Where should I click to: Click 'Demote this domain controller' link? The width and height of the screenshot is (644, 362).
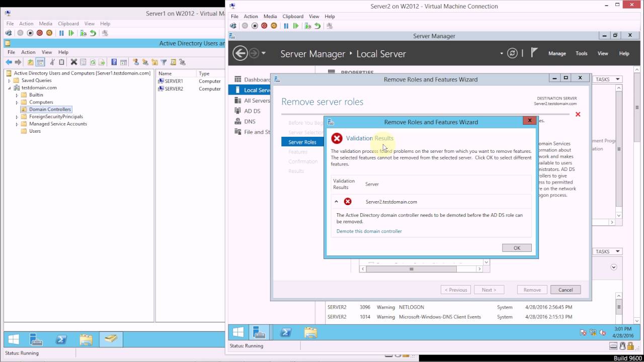369,231
